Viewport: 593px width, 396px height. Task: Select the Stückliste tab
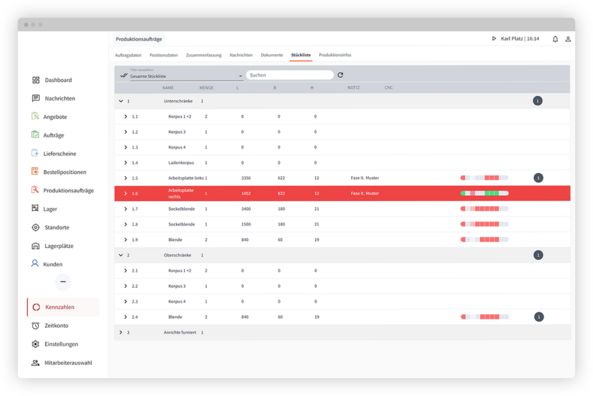tap(301, 55)
